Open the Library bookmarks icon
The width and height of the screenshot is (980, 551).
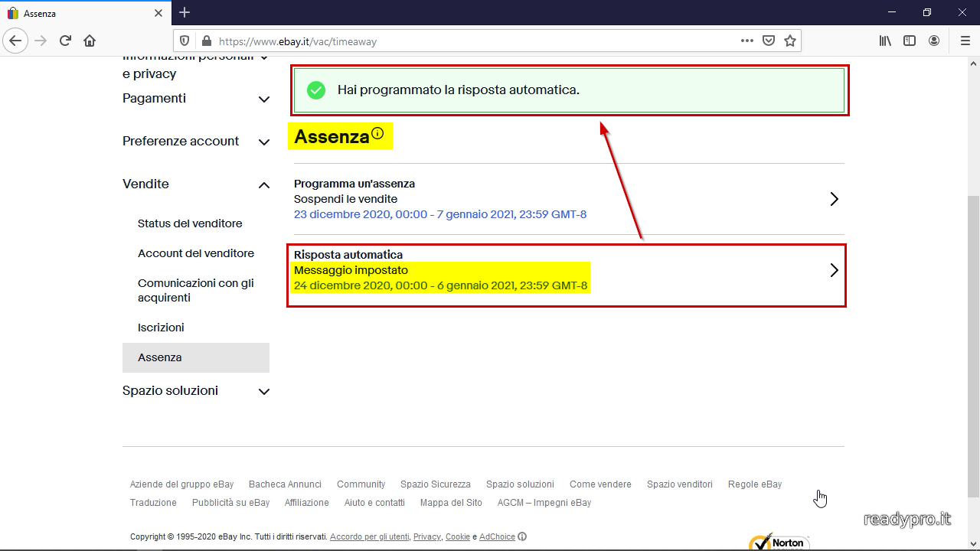point(885,41)
